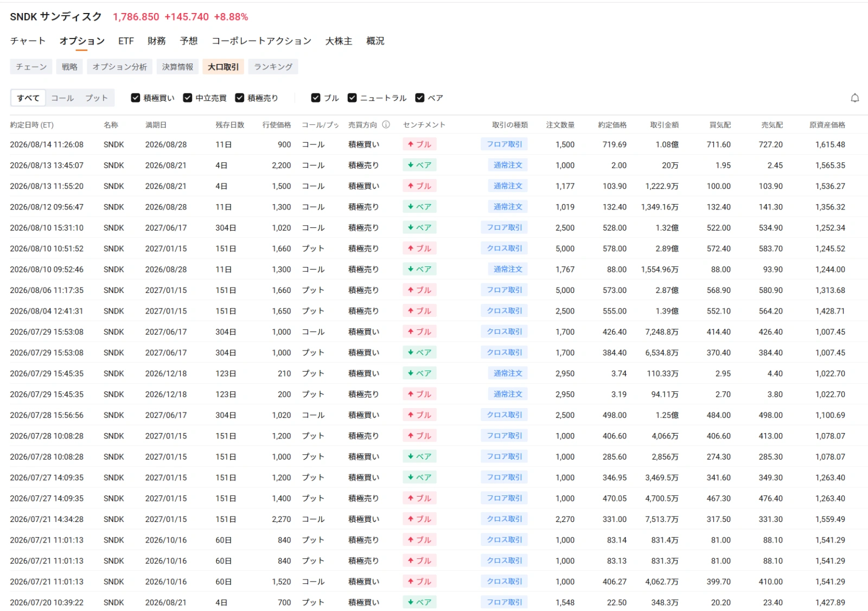Click the info icon beside 売買方向
The image size is (868, 611).
pyautogui.click(x=386, y=125)
